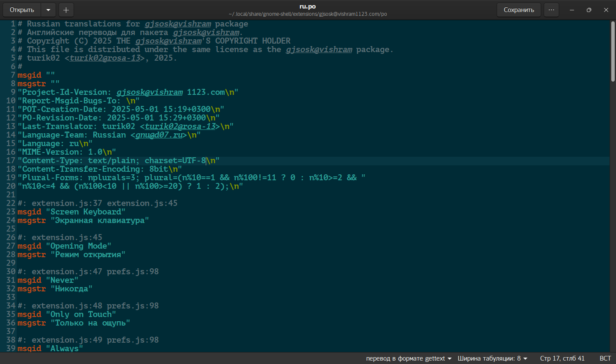Expand the recent files arrow beside Открыть
The image size is (616, 364).
[48, 10]
